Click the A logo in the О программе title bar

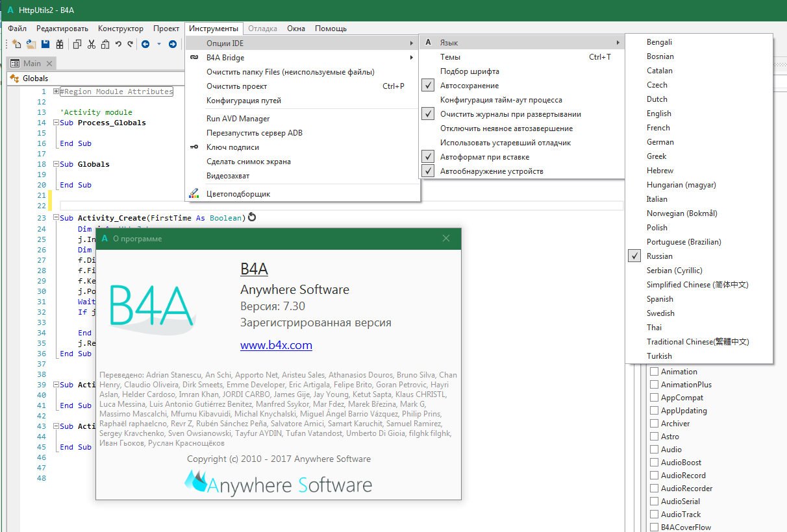tap(105, 239)
